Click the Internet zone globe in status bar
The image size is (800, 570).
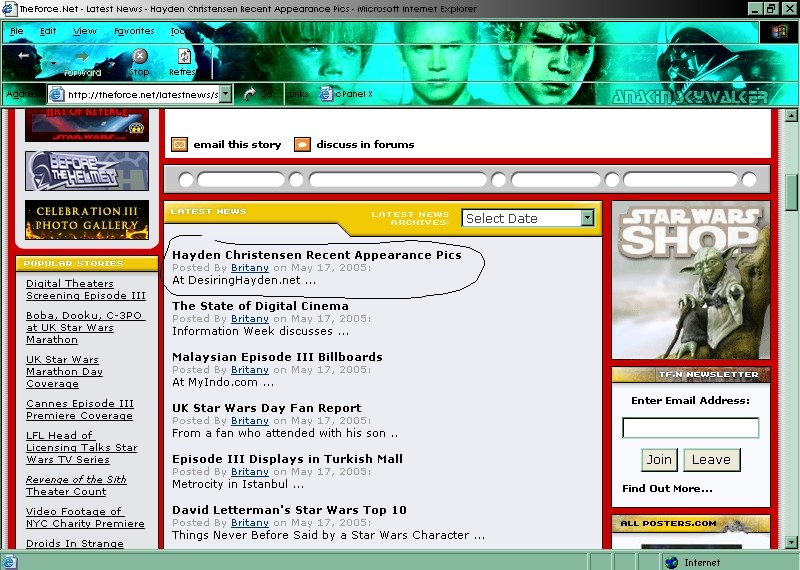pyautogui.click(x=671, y=562)
